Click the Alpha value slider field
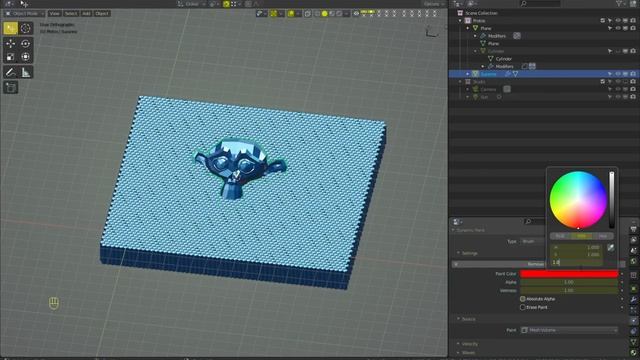 pyautogui.click(x=569, y=282)
